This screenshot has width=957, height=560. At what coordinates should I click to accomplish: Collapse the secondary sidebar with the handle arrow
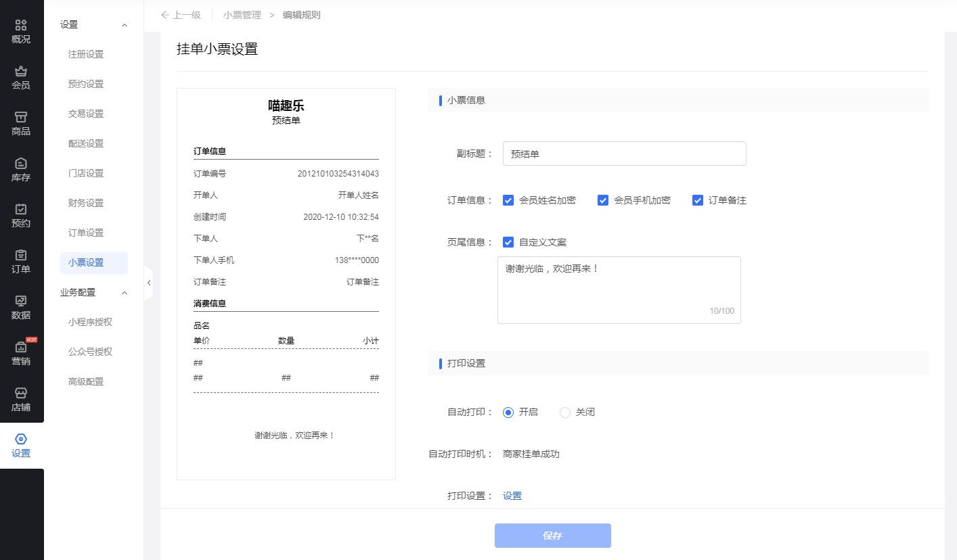[x=149, y=283]
